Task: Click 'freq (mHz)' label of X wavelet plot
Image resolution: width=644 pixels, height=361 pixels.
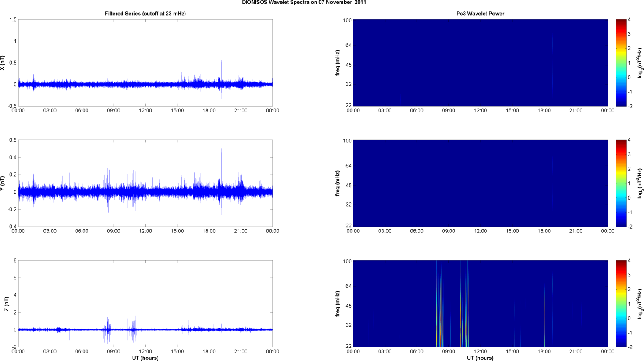Action: point(338,63)
